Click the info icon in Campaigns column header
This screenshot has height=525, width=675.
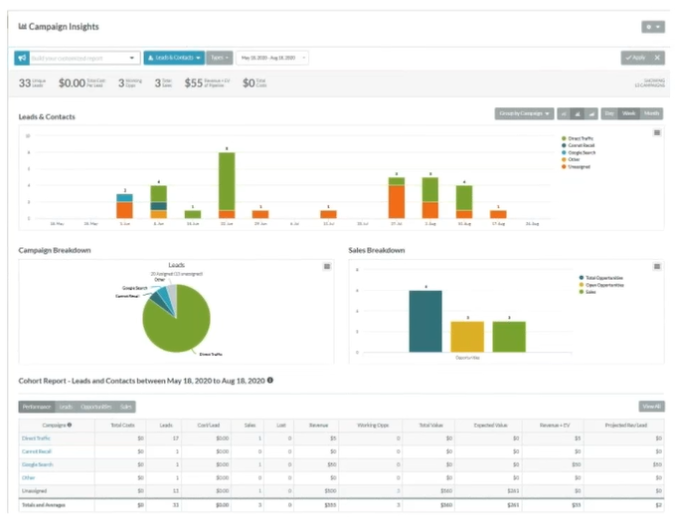pyautogui.click(x=69, y=425)
